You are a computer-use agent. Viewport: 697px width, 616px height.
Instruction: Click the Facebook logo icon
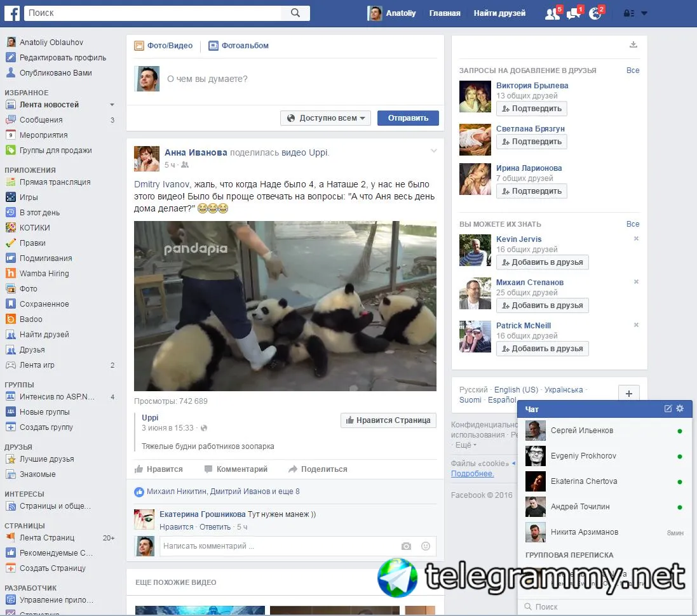(x=11, y=13)
